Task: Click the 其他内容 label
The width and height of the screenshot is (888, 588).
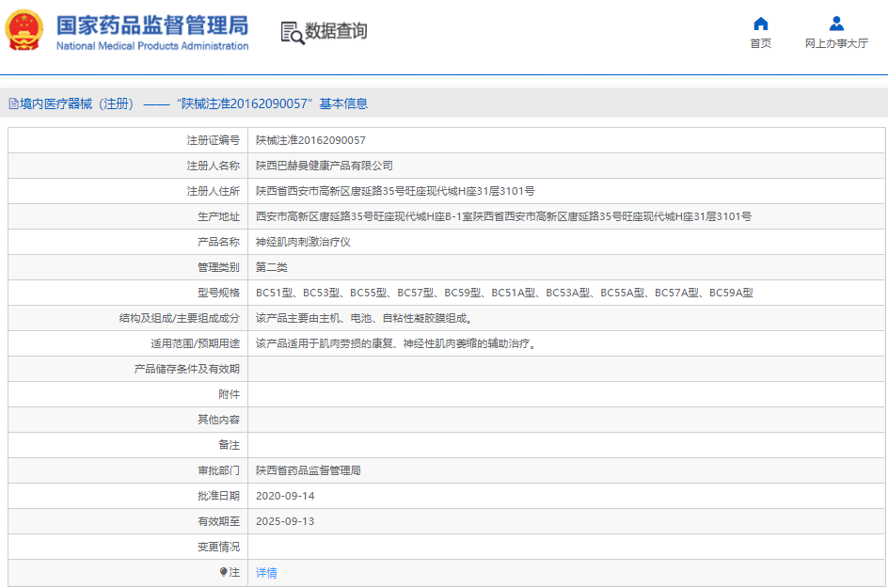Action: point(218,420)
